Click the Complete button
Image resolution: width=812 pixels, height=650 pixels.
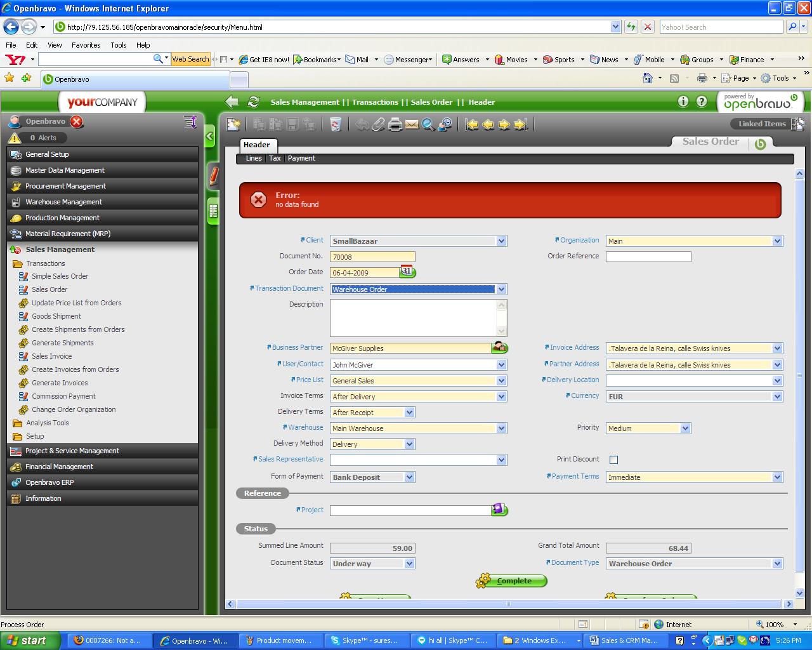(x=513, y=581)
